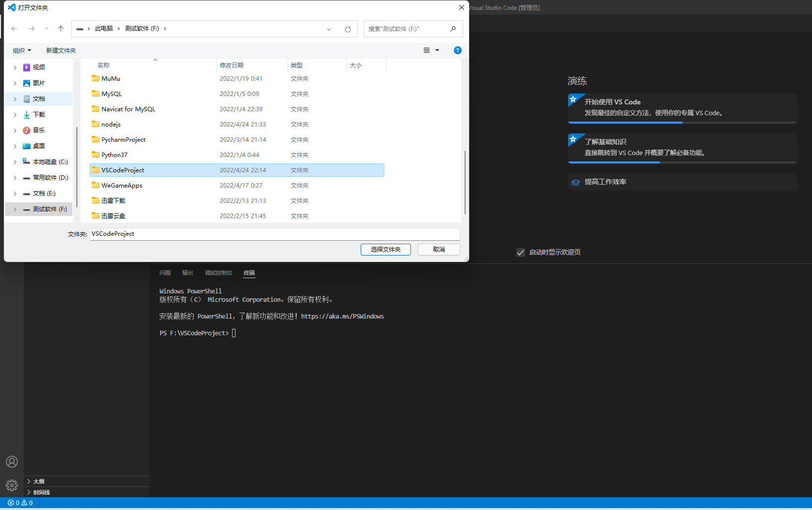
Task: Click 此电脑 in the address breadcrumb
Action: [104, 29]
